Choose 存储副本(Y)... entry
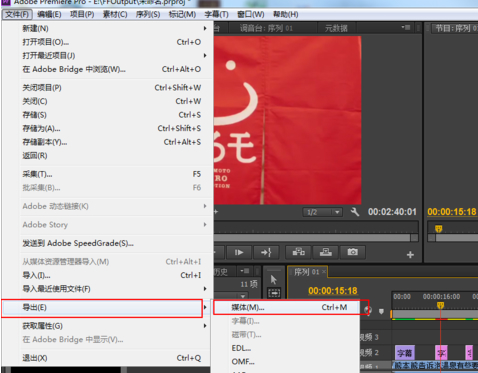This screenshot has height=373, width=478. click(x=108, y=142)
